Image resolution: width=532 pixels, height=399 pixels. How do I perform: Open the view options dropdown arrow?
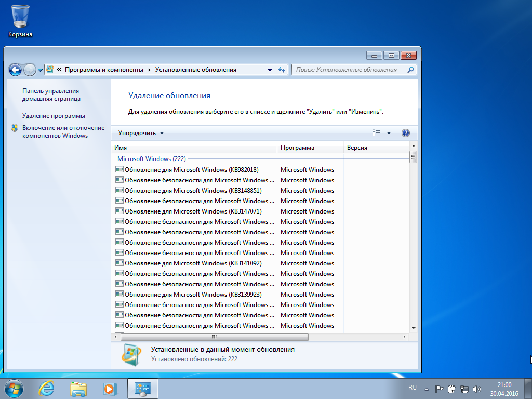pyautogui.click(x=389, y=133)
